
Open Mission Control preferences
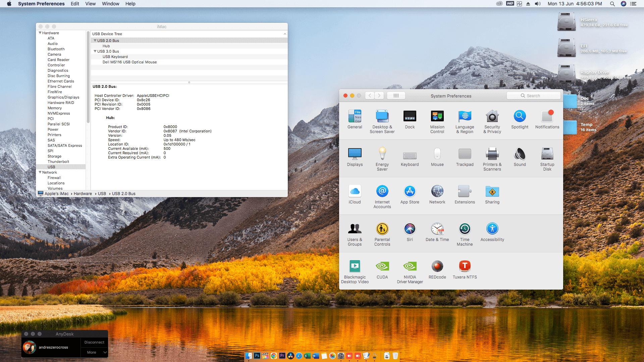click(437, 121)
